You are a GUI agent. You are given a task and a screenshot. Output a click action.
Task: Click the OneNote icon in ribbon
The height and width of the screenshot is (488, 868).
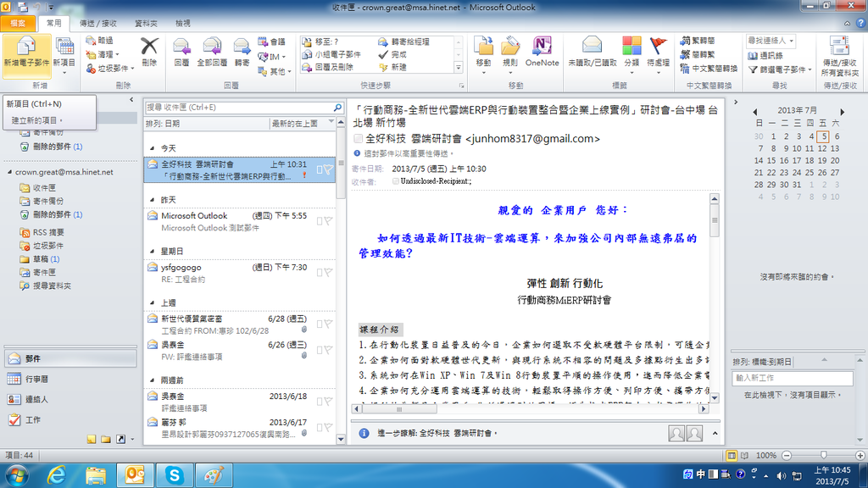pos(542,46)
